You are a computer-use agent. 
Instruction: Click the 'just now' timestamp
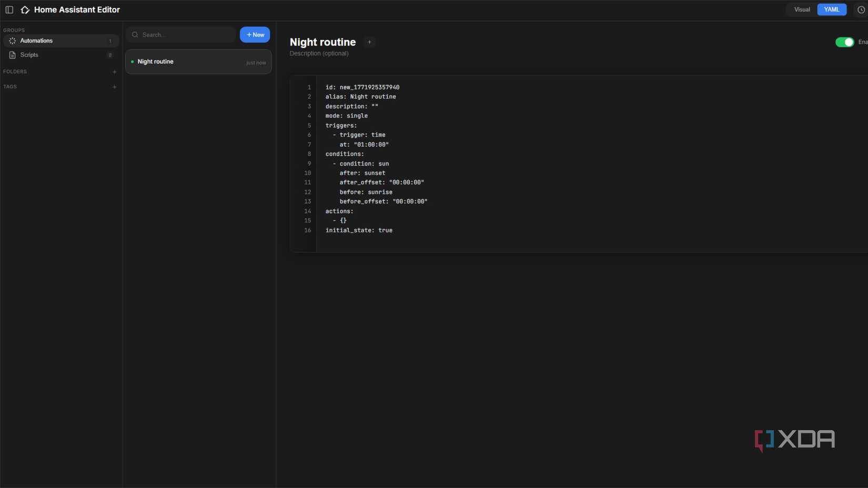click(x=256, y=63)
